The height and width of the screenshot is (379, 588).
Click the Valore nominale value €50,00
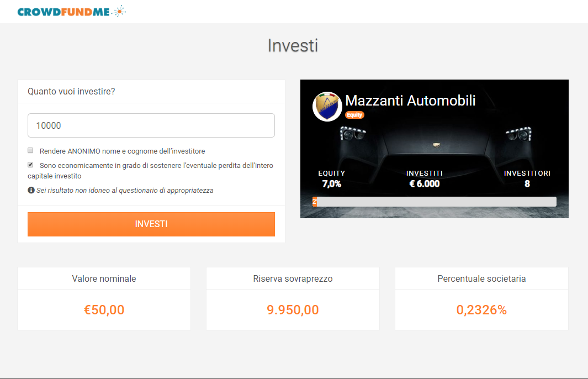tap(104, 309)
